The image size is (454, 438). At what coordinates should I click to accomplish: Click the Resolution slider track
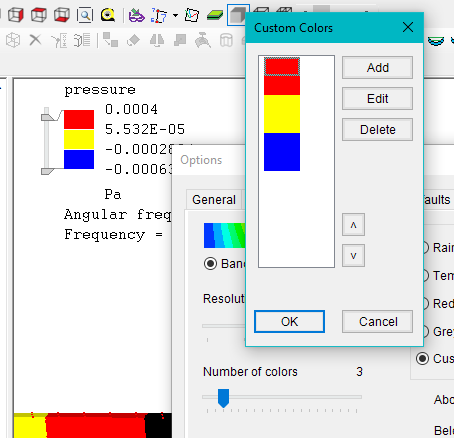click(x=223, y=326)
